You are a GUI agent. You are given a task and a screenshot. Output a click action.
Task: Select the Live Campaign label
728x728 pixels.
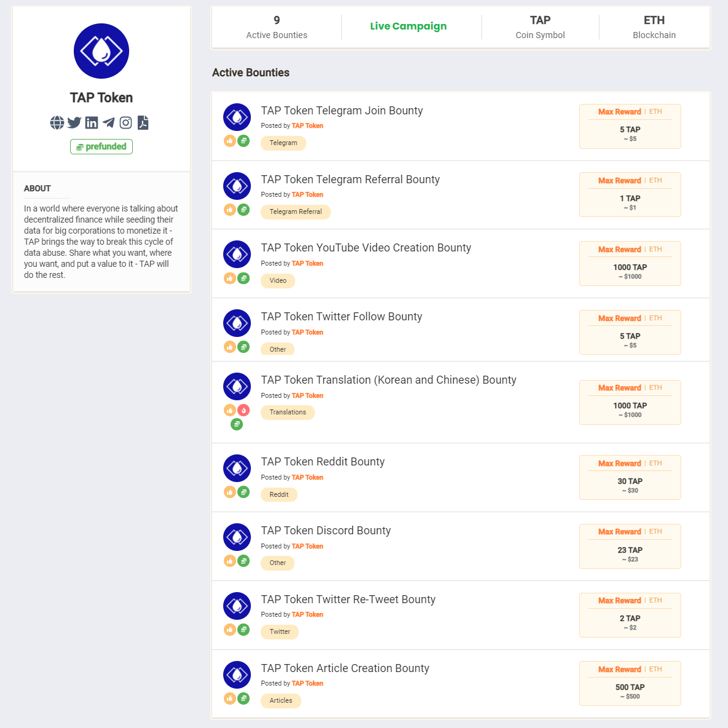408,26
